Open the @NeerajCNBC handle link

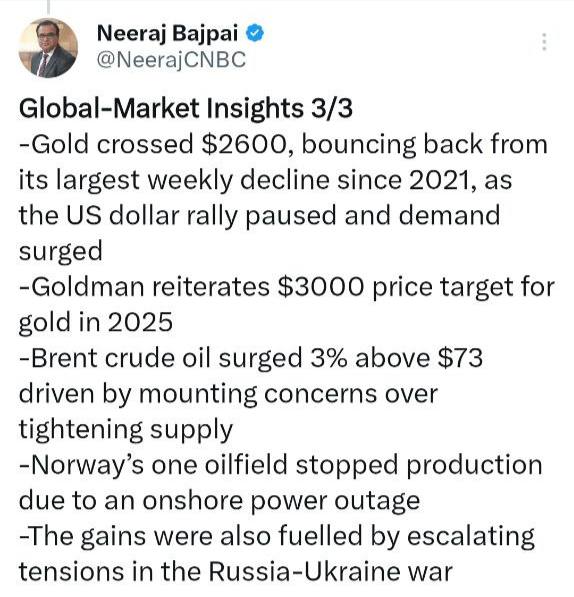tap(171, 60)
